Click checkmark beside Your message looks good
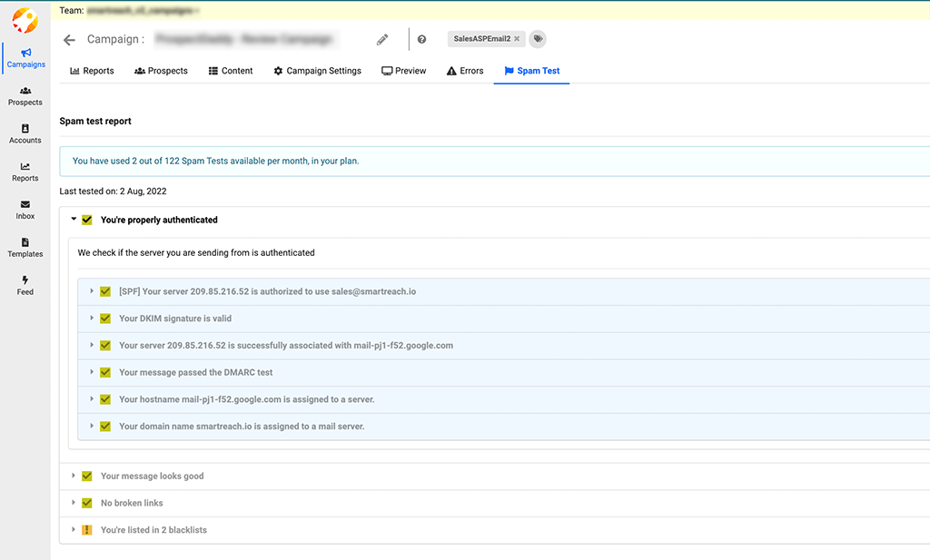This screenshot has width=930, height=560. (x=87, y=476)
